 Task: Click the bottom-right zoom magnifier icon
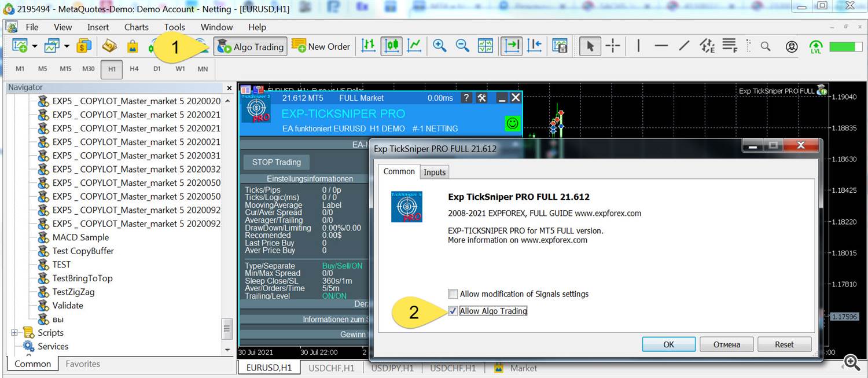[852, 362]
